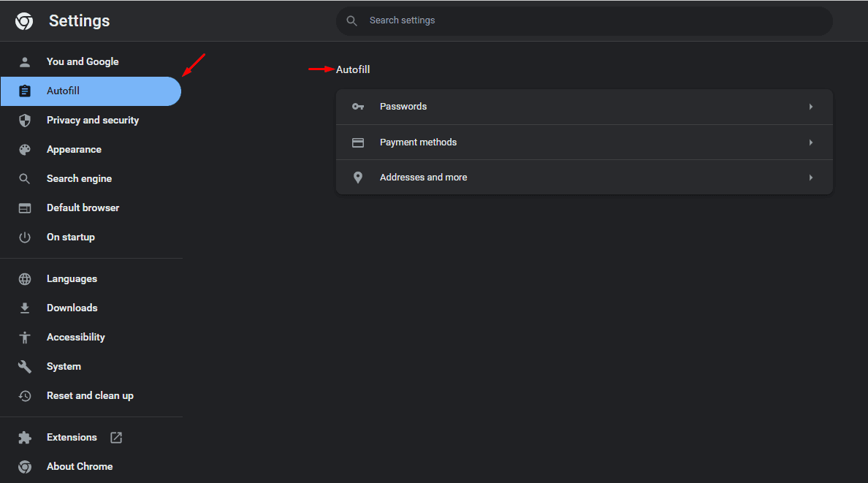This screenshot has width=868, height=483.
Task: Click the Privacy and security shield icon
Action: pyautogui.click(x=25, y=120)
